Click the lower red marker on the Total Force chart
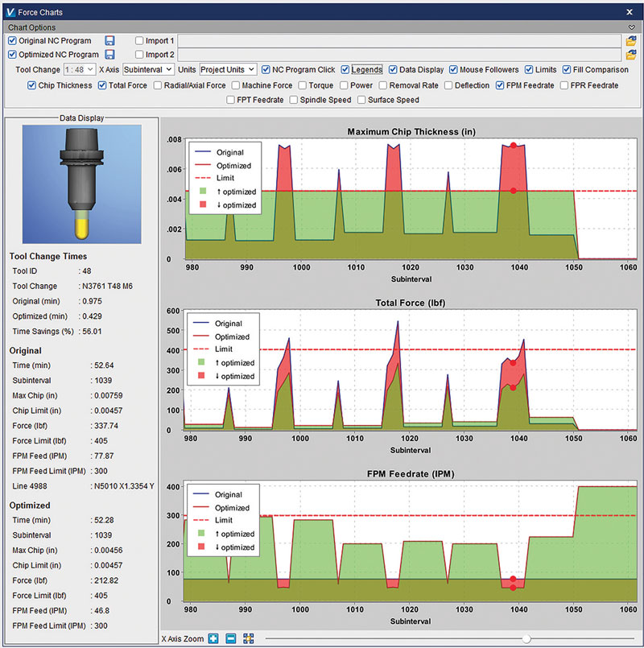The width and height of the screenshot is (644, 648). click(513, 388)
